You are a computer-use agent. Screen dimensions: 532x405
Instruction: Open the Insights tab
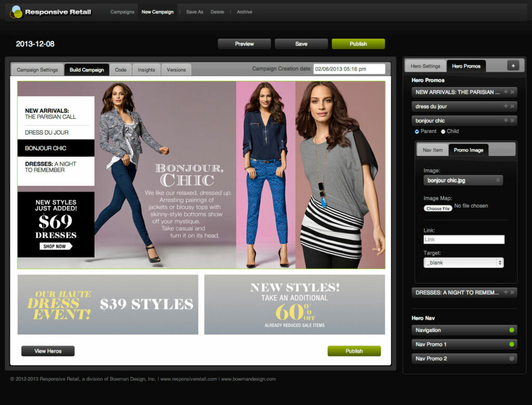pos(146,70)
